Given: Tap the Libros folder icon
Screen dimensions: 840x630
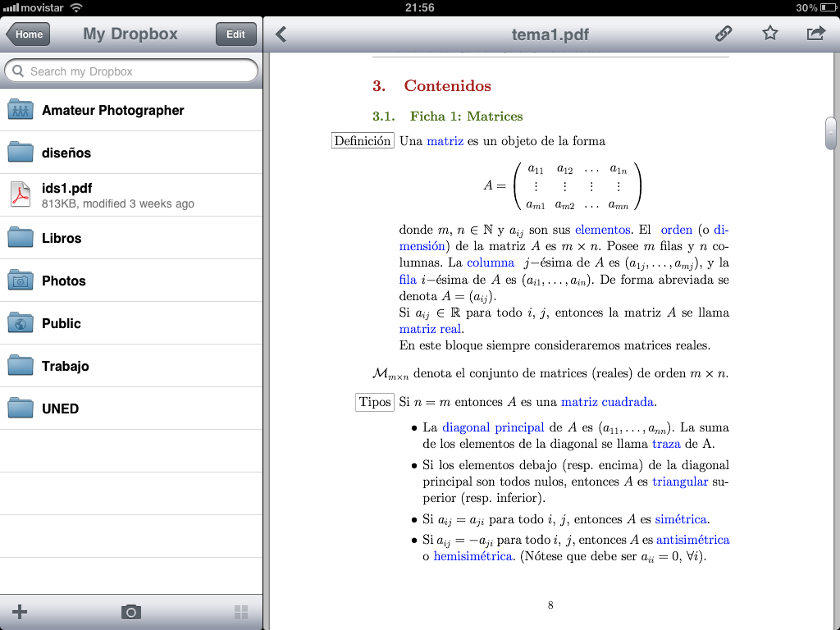Looking at the screenshot, I should pos(21,237).
